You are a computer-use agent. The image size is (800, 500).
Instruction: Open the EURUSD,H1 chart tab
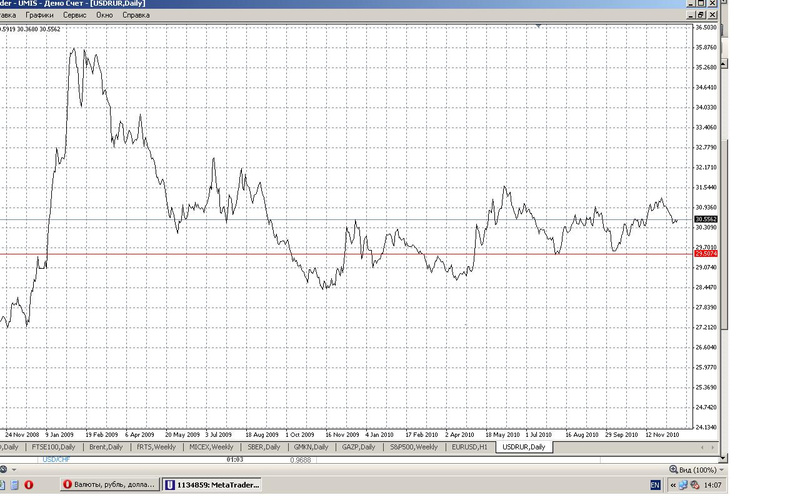point(470,447)
